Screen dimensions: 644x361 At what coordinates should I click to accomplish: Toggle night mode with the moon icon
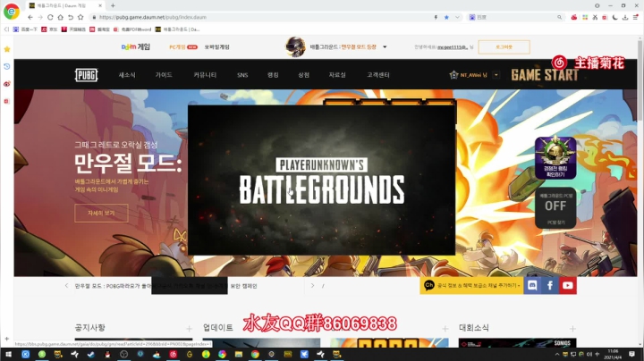[x=614, y=17]
